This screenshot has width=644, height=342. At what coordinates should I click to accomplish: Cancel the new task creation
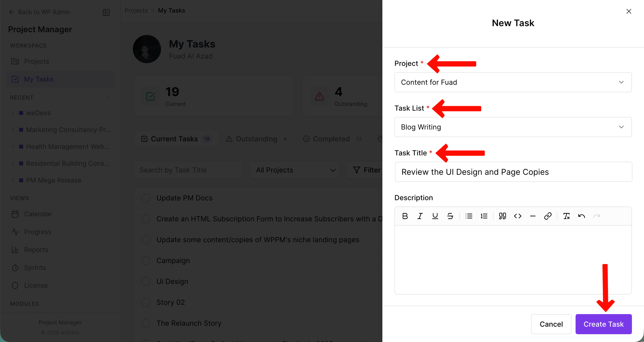pos(551,324)
